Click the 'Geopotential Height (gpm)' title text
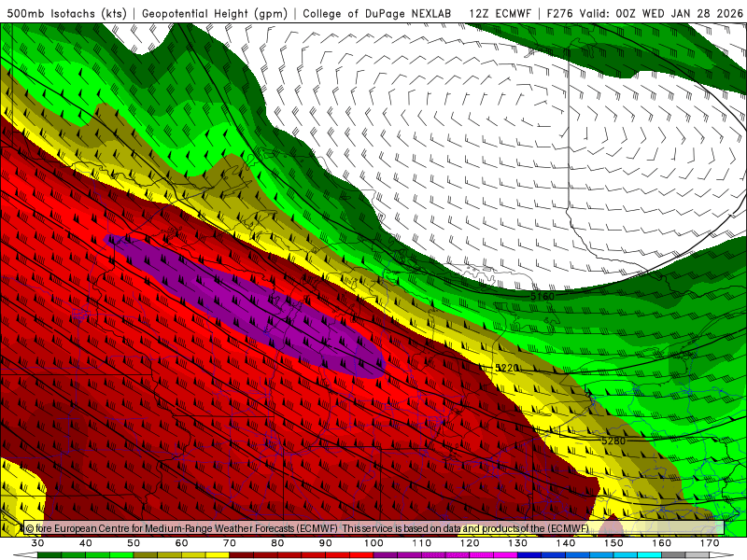This screenshot has width=747, height=560. [x=215, y=13]
